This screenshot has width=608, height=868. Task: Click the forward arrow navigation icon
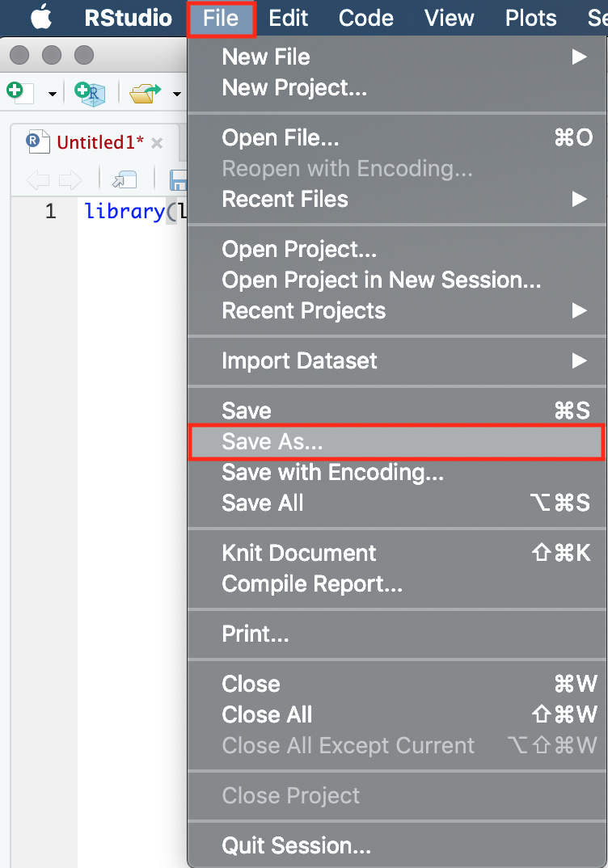(70, 180)
